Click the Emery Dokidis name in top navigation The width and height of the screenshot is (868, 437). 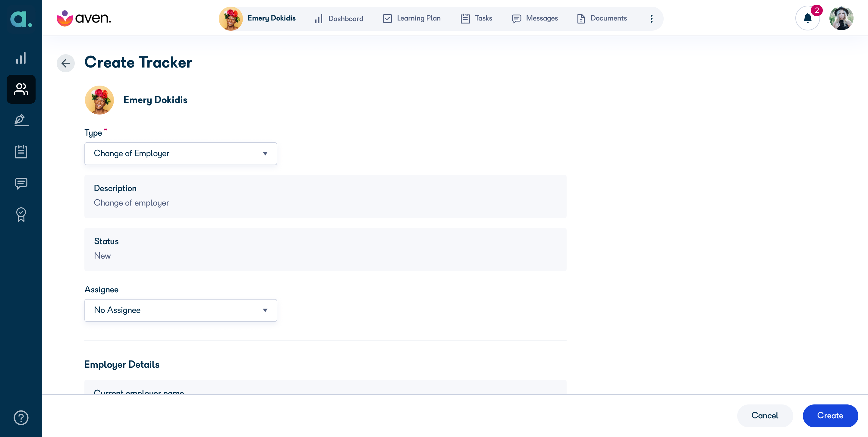(x=272, y=18)
